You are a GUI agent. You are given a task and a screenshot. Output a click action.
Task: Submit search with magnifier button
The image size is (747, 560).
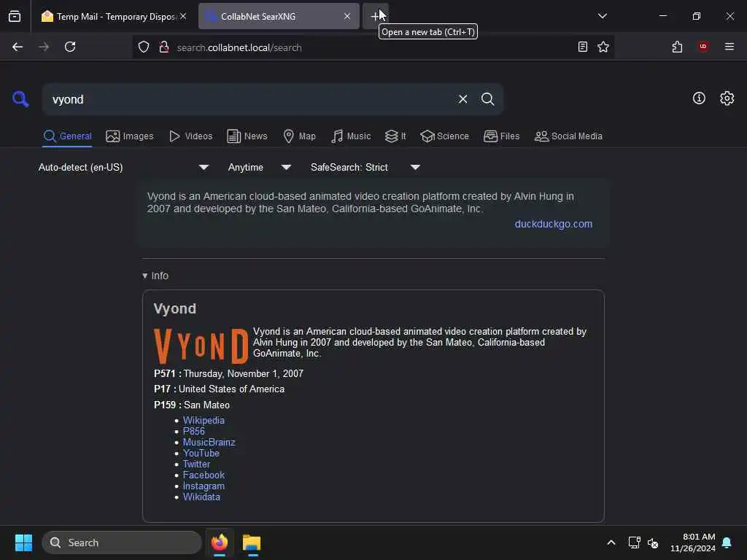point(487,99)
